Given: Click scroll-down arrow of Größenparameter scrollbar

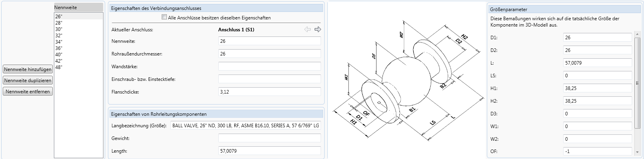Looking at the screenshot, I should [x=637, y=152].
